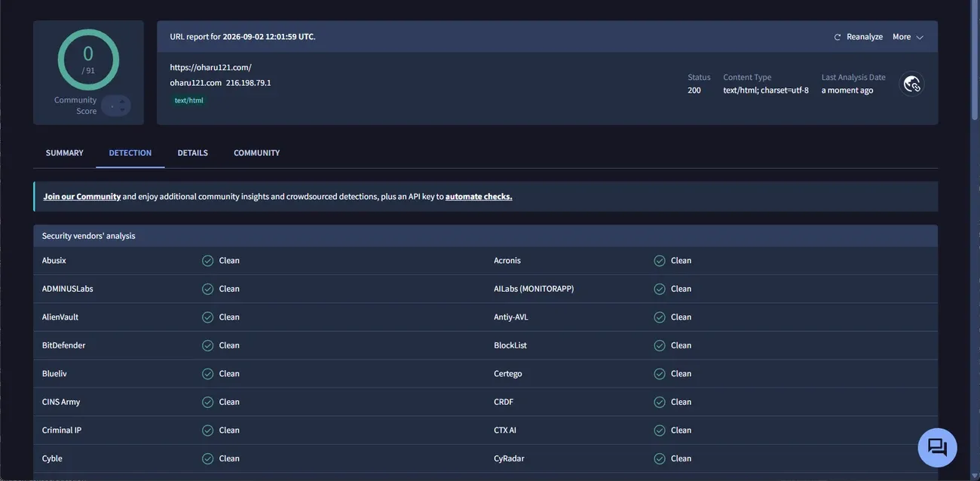
Task: Click the detection score circle 0/91
Action: click(88, 60)
